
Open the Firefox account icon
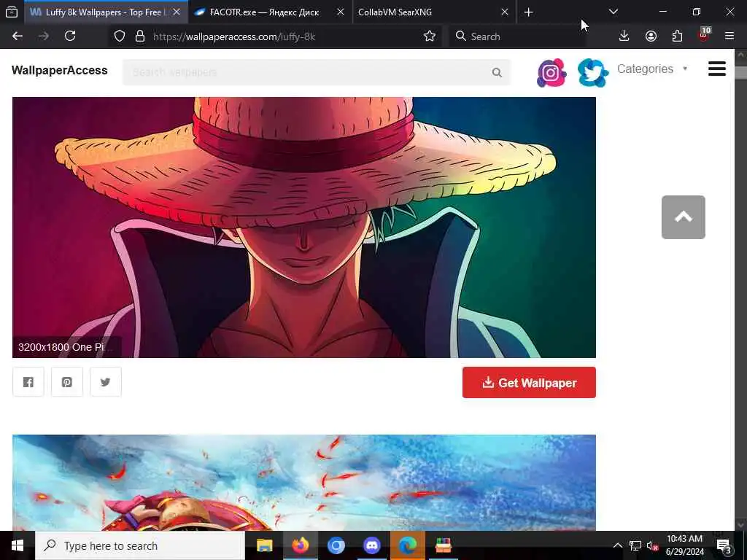click(x=651, y=36)
